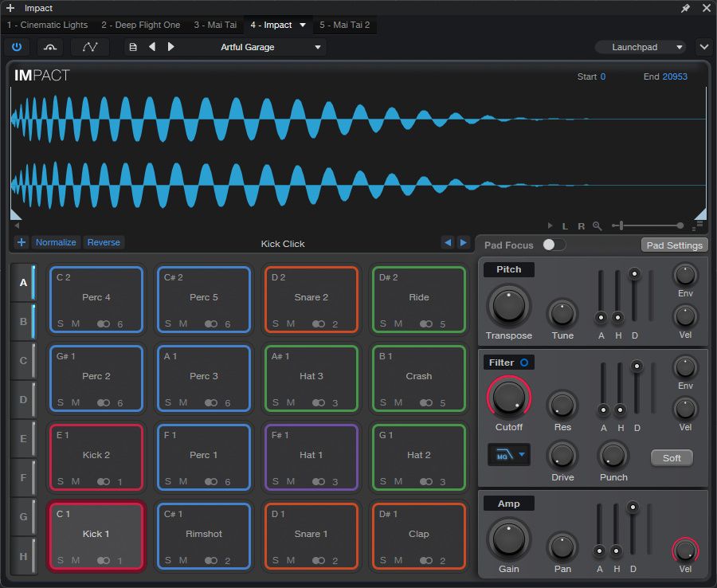717x588 pixels.
Task: Switch to the 2 - Deep Flight One tab
Action: tap(140, 25)
